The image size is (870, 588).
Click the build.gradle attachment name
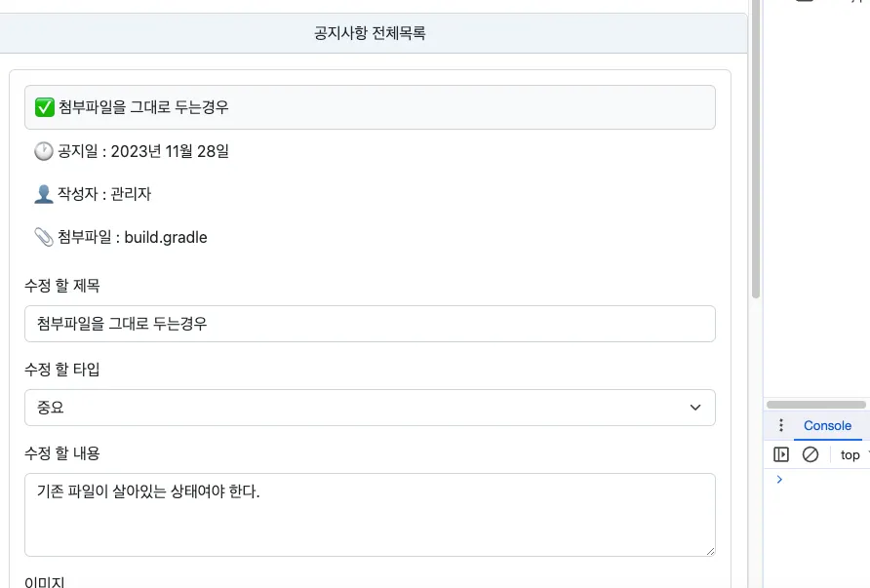pos(166,237)
